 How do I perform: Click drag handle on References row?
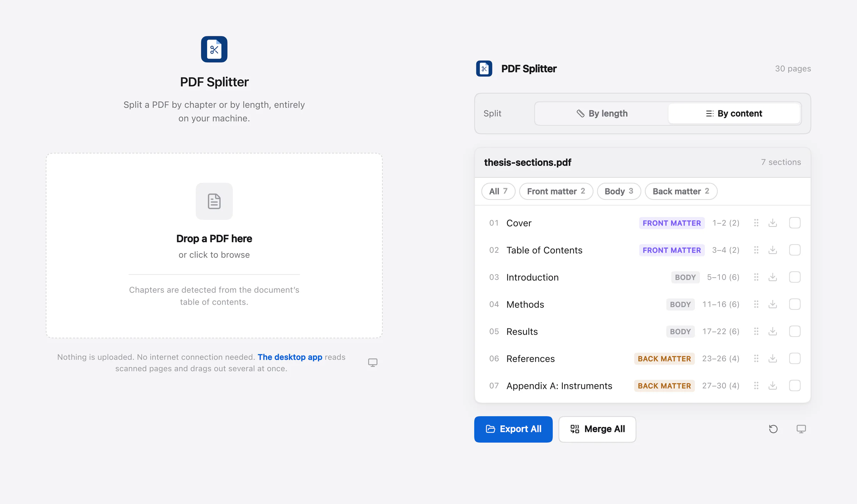(x=756, y=358)
